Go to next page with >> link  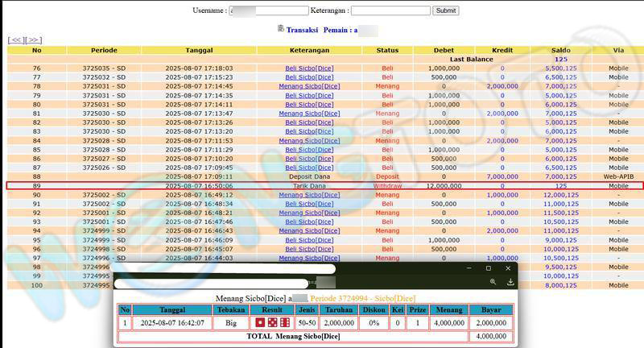34,39
